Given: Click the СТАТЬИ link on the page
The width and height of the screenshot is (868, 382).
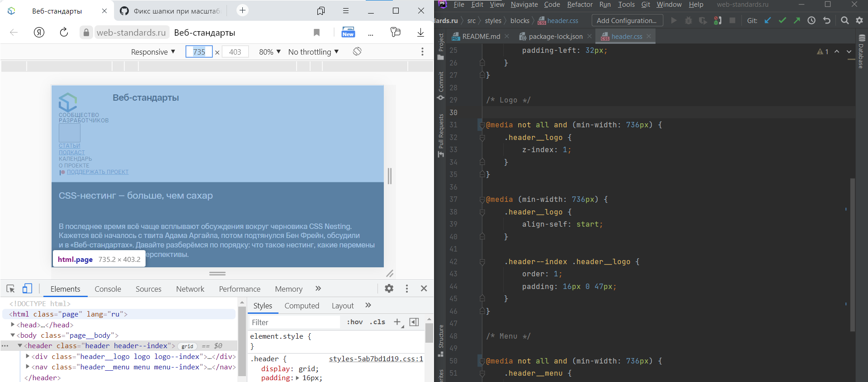Looking at the screenshot, I should tap(69, 146).
